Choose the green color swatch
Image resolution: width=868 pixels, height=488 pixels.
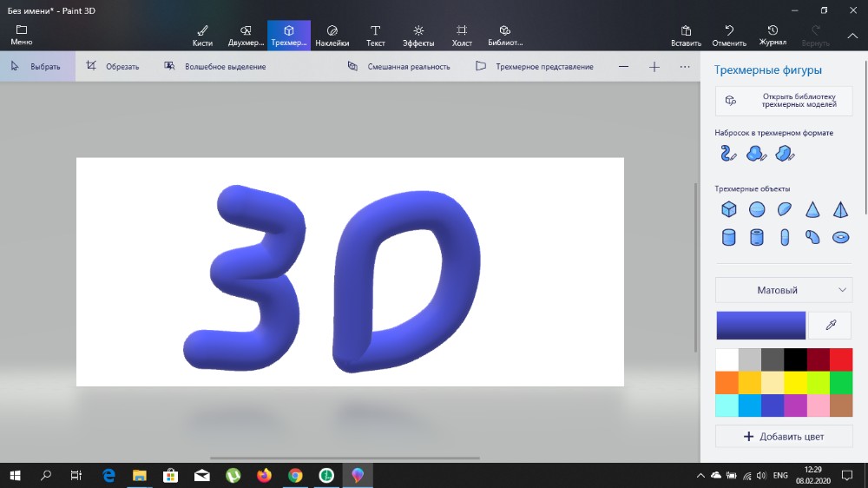coord(841,382)
